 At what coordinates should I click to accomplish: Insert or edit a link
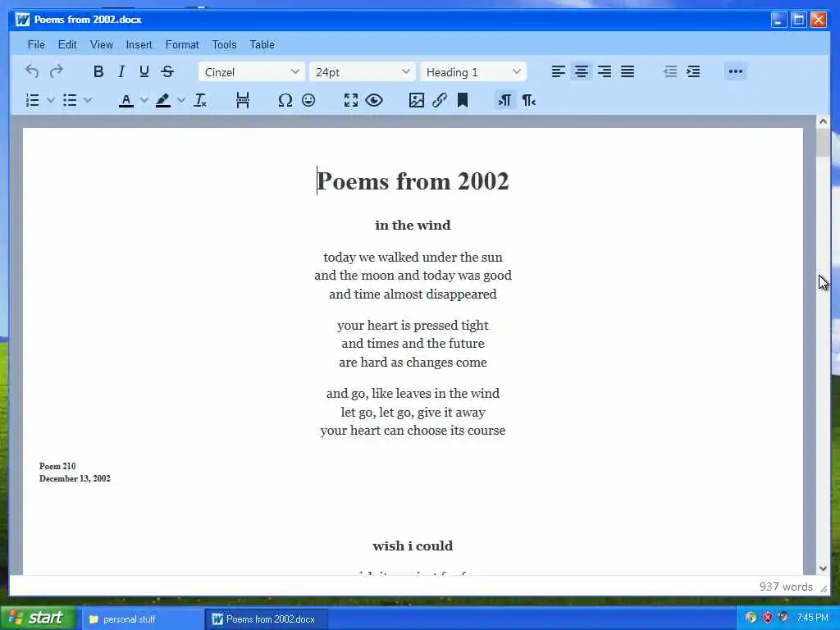(440, 100)
